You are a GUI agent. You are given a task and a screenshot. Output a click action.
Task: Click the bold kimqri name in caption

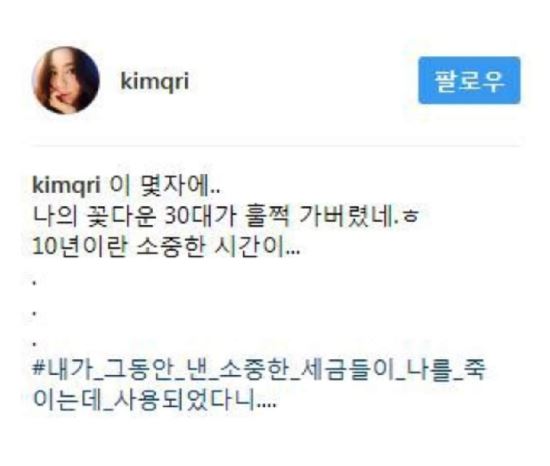67,185
